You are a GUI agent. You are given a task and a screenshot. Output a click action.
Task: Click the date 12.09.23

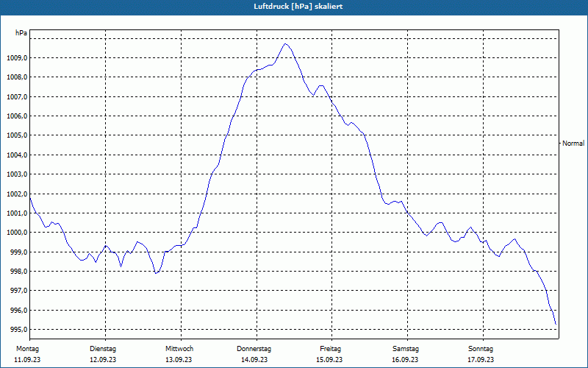tap(103, 360)
